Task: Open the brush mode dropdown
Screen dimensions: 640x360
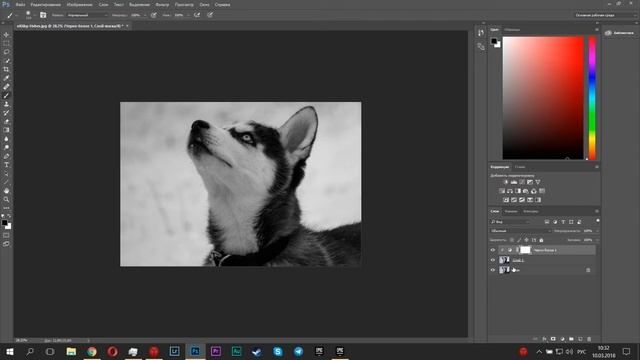Action: tap(87, 15)
